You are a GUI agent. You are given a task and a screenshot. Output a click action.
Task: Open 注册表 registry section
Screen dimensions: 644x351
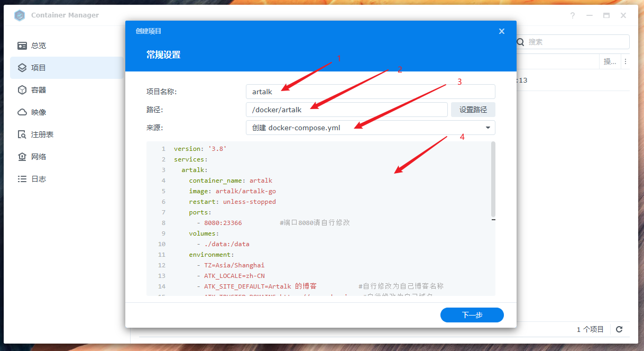[67, 134]
